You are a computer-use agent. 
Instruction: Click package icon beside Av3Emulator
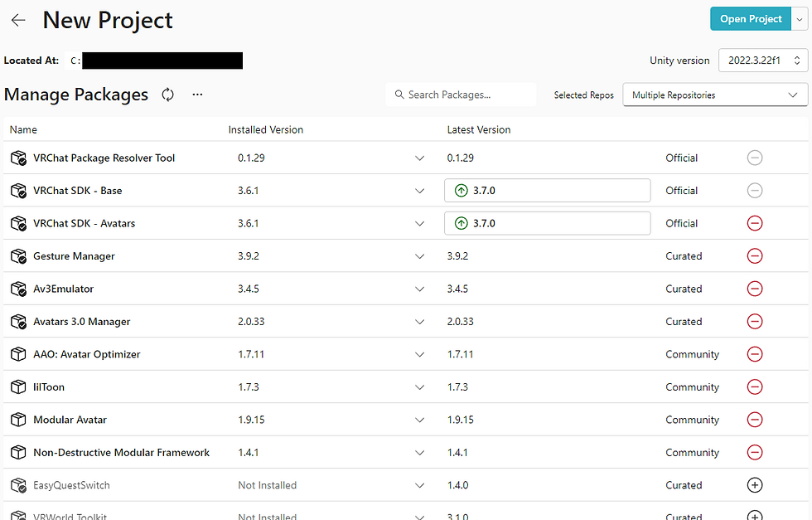point(18,289)
